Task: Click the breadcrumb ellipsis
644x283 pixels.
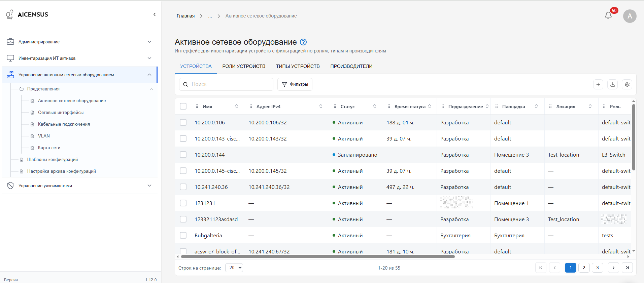Action: 210,16
